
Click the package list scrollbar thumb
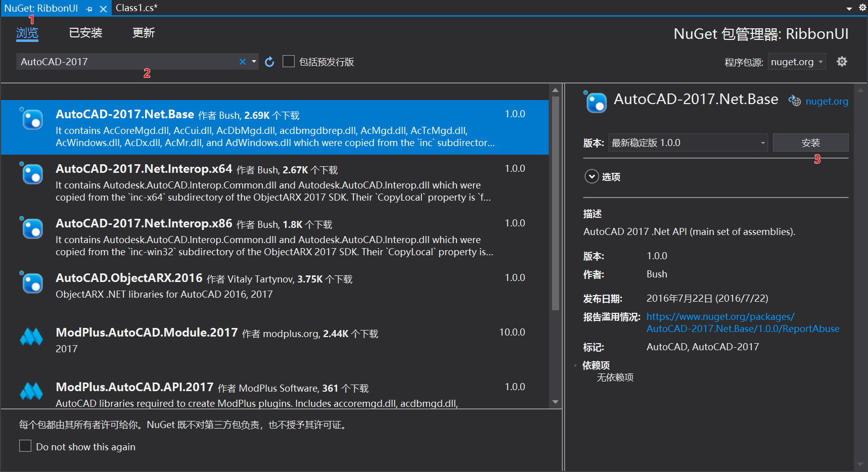coord(556,203)
